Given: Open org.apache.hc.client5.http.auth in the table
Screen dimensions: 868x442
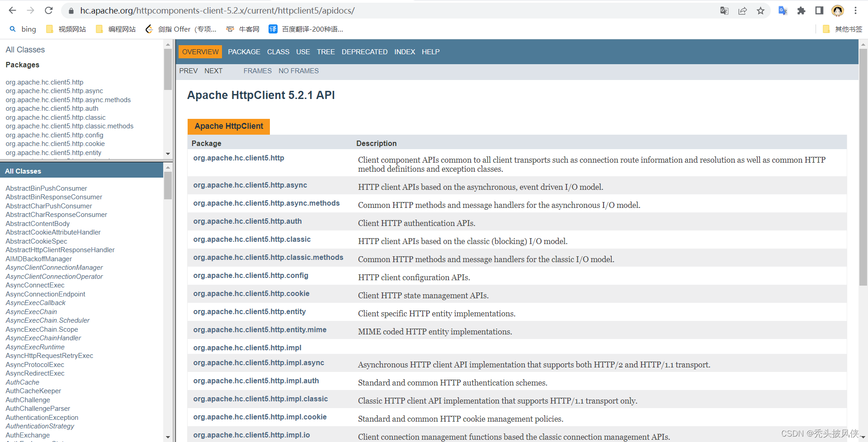Looking at the screenshot, I should click(247, 221).
